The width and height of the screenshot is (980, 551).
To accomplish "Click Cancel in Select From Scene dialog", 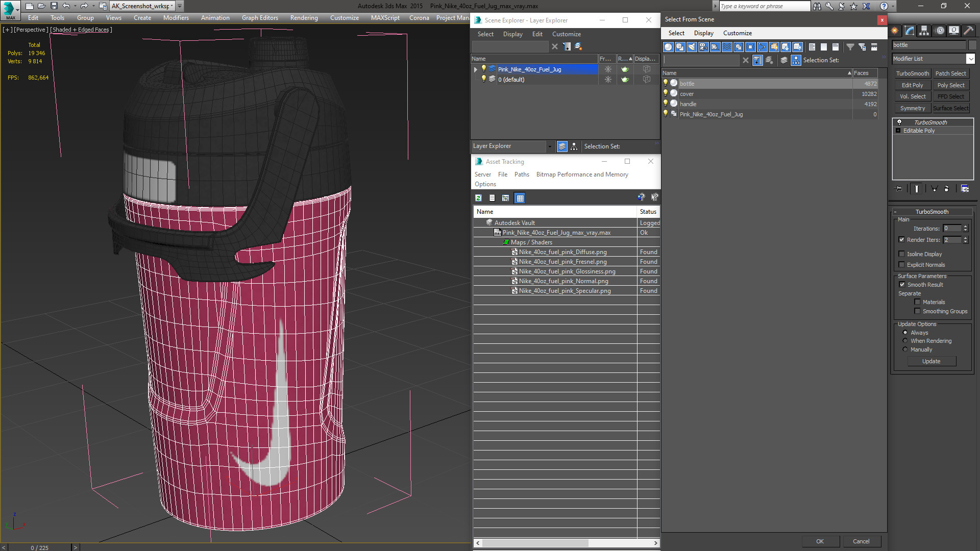I will tap(861, 541).
